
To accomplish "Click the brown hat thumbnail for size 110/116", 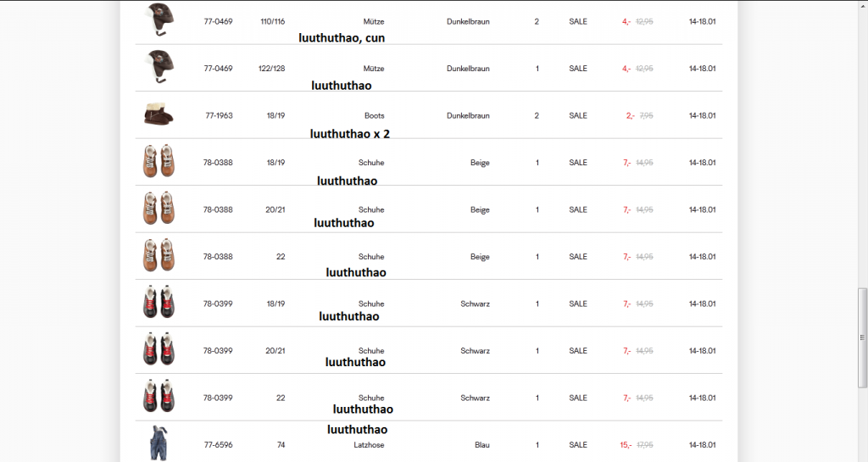I will [x=157, y=19].
